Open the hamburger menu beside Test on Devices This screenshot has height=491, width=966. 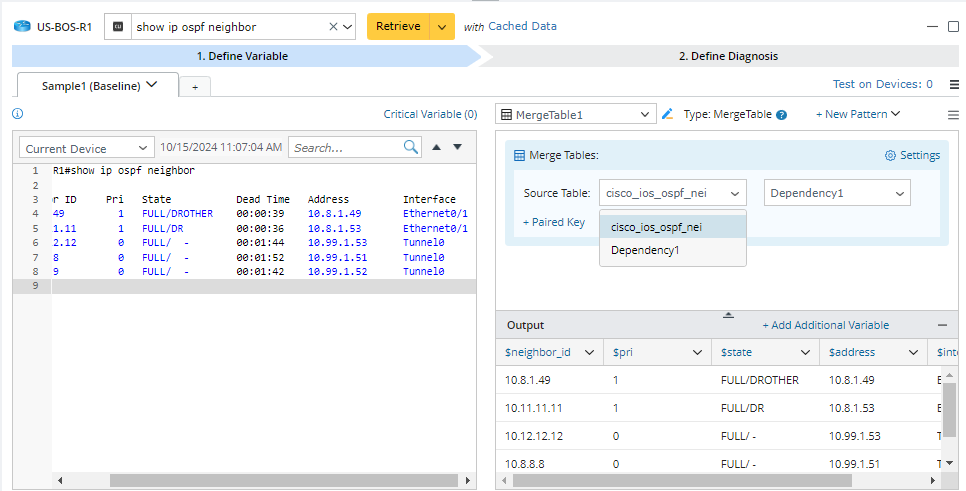tap(954, 85)
